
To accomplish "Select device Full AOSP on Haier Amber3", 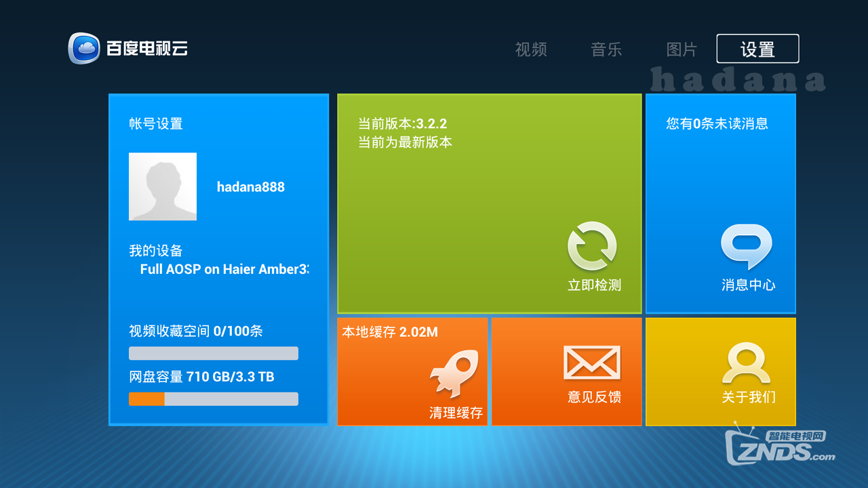I will (224, 269).
